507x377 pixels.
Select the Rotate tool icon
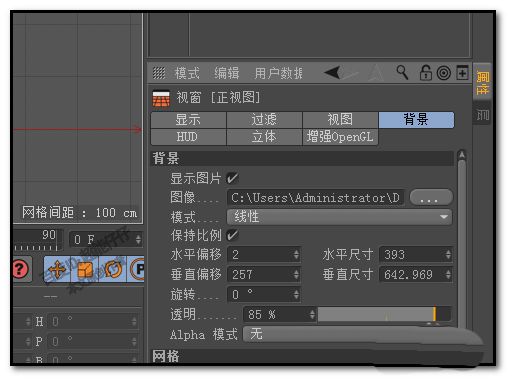(x=113, y=269)
